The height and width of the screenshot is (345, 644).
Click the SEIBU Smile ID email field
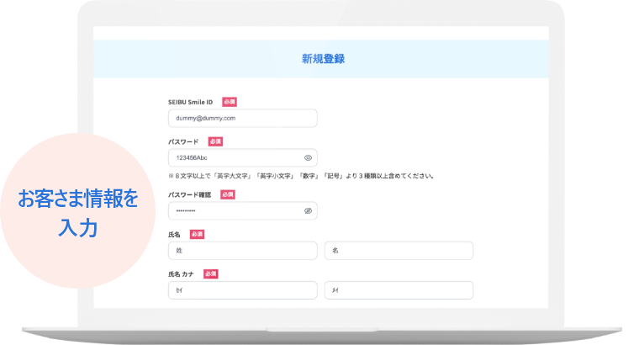(242, 119)
